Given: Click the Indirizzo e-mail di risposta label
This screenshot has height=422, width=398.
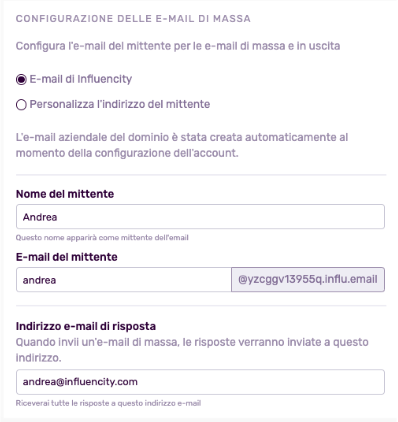Looking at the screenshot, I should [x=86, y=326].
